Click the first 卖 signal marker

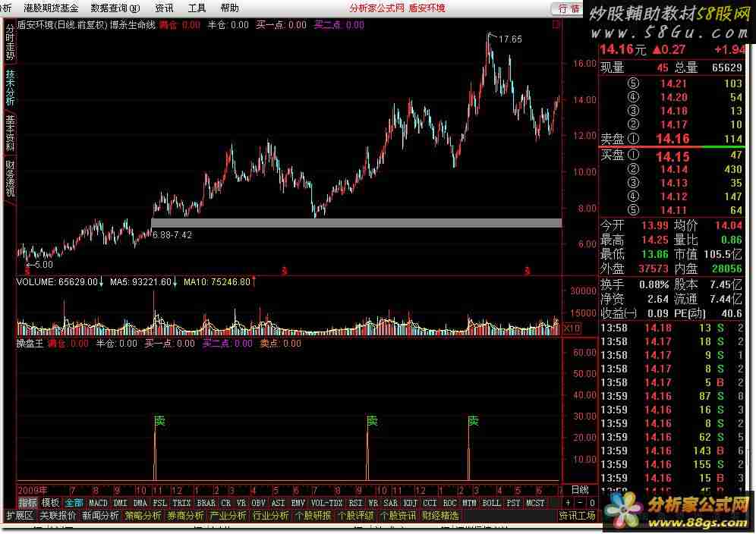tap(159, 421)
